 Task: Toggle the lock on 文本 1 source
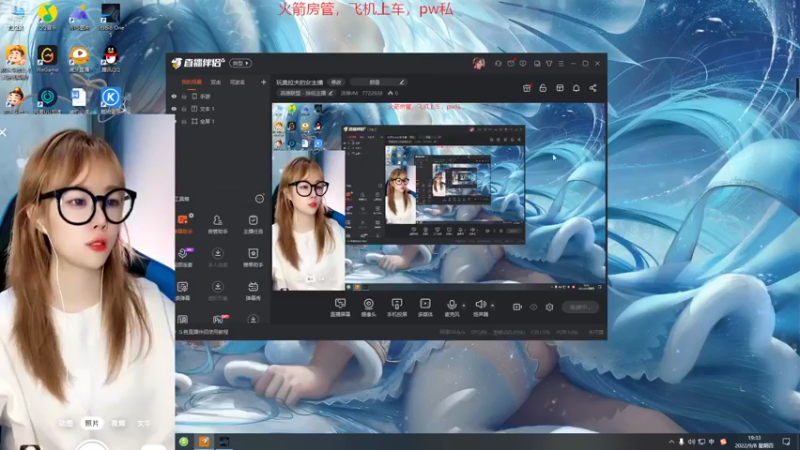coord(184,109)
